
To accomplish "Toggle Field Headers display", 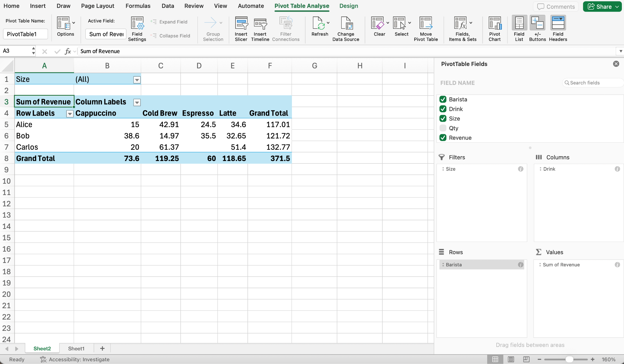I will point(558,29).
